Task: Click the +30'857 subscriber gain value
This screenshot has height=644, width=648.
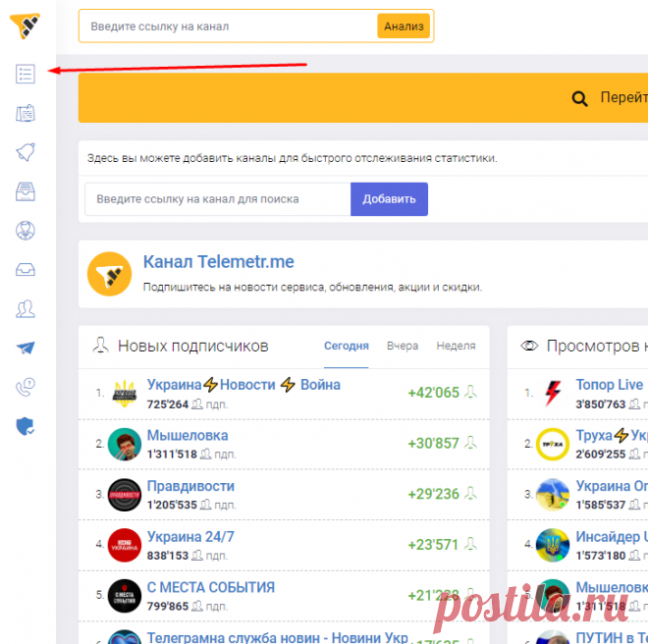Action: click(x=433, y=443)
